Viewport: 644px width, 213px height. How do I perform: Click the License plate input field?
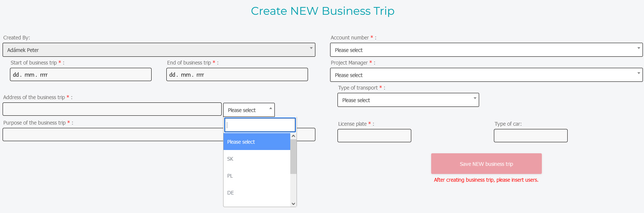click(374, 136)
